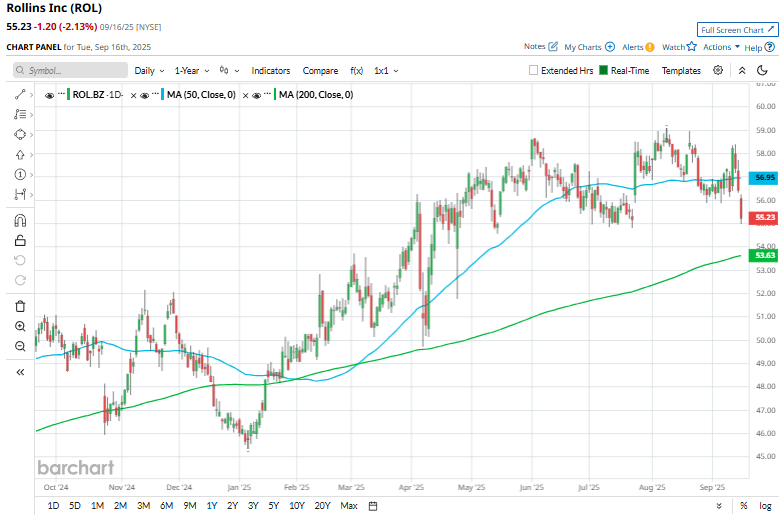Image resolution: width=780 pixels, height=518 pixels.
Task: Open ROL.BZ series options ellipsis
Action: tap(61, 94)
